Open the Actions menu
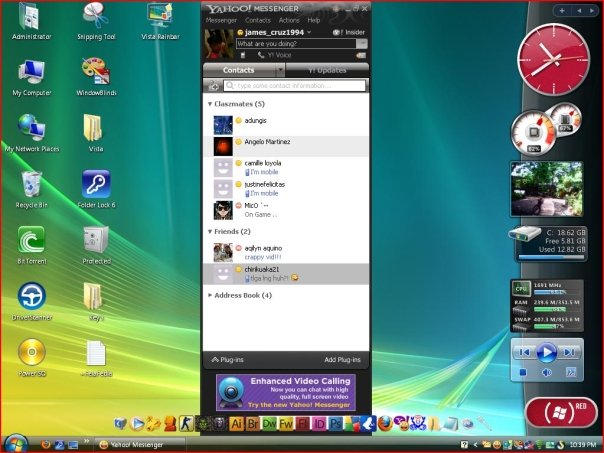Viewport: 604px width, 453px height. (x=289, y=20)
